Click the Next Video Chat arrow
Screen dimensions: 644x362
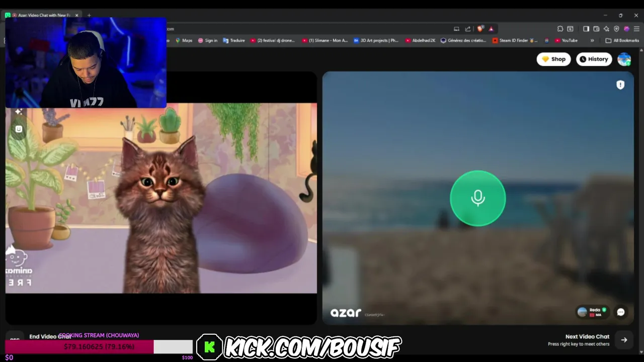pos(624,340)
